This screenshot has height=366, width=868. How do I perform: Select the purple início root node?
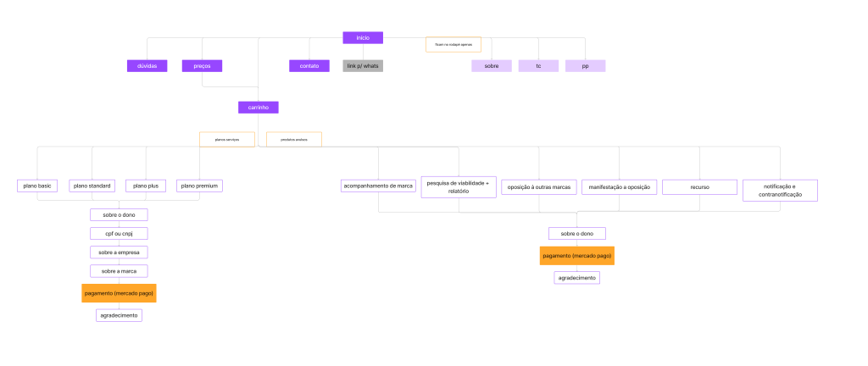[363, 37]
